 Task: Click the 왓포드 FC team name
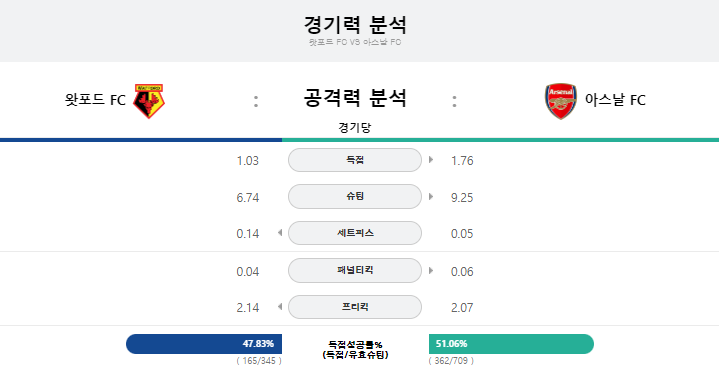pyautogui.click(x=95, y=99)
